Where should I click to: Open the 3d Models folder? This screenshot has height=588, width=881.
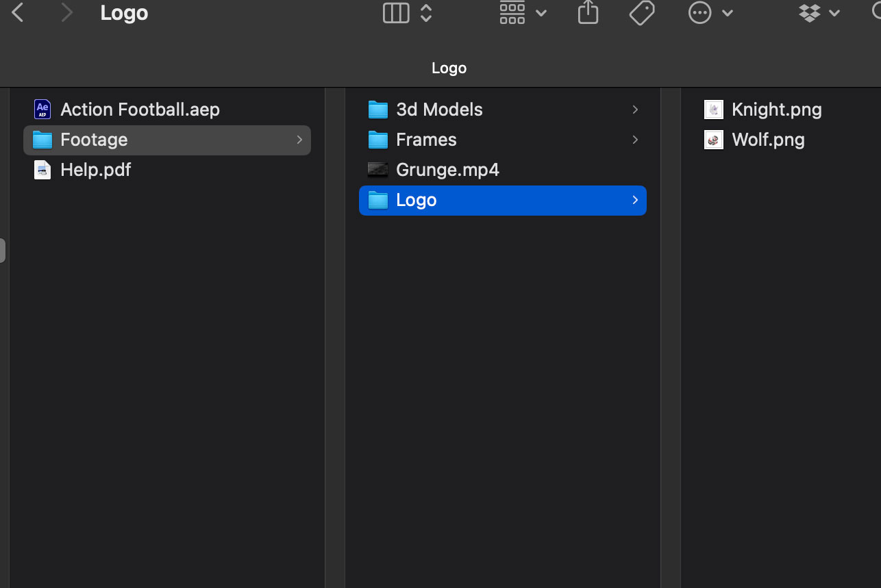(439, 110)
